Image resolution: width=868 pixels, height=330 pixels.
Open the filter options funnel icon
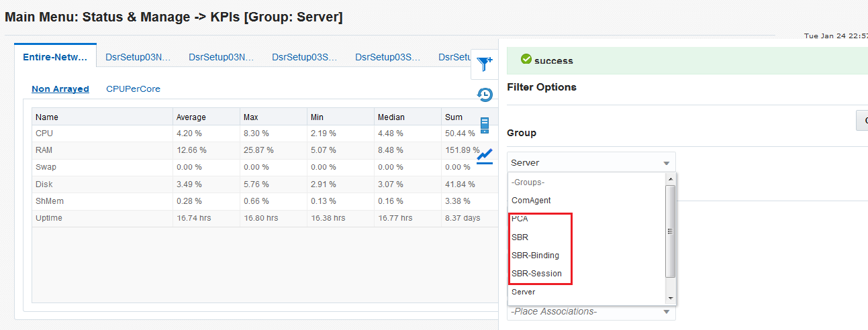coord(484,64)
